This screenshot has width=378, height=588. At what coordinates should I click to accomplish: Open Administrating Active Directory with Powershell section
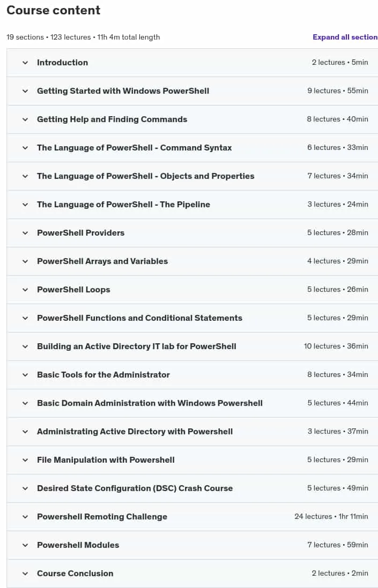tap(192, 432)
